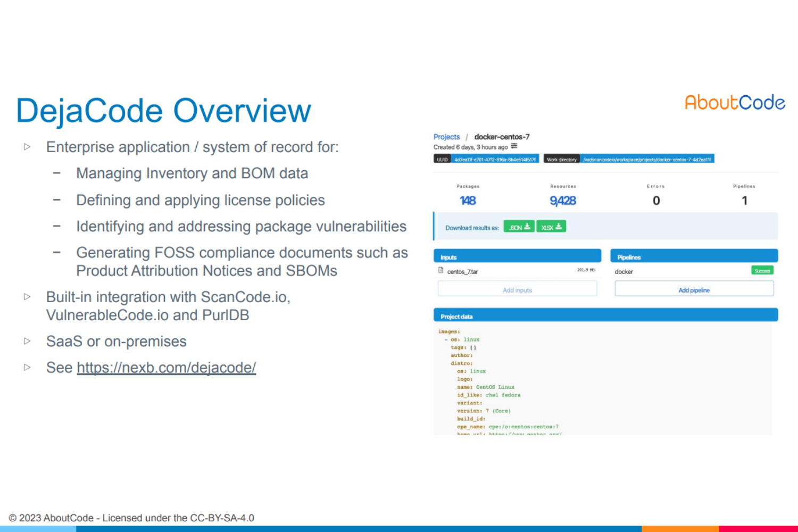This screenshot has height=532, width=798.
Task: Click the DejaCode Overview slide title
Action: (163, 111)
